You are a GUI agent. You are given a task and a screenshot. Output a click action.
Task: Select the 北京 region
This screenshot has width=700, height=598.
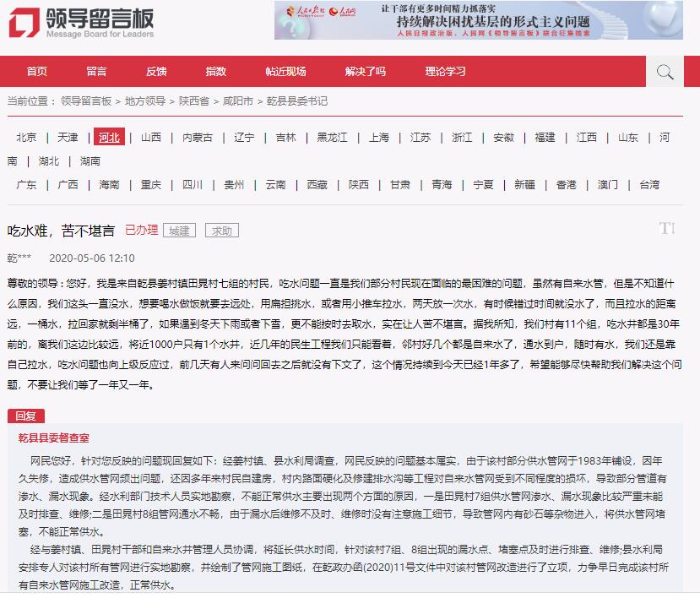click(26, 137)
